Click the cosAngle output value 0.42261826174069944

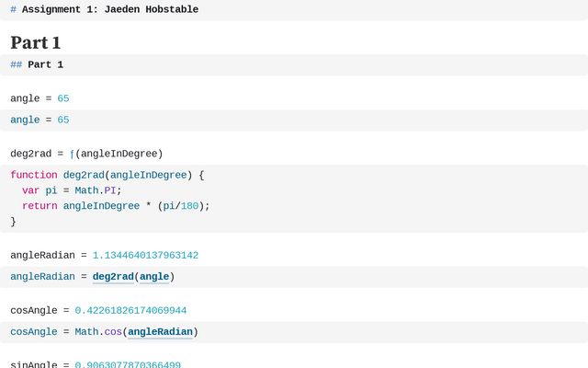coord(130,310)
